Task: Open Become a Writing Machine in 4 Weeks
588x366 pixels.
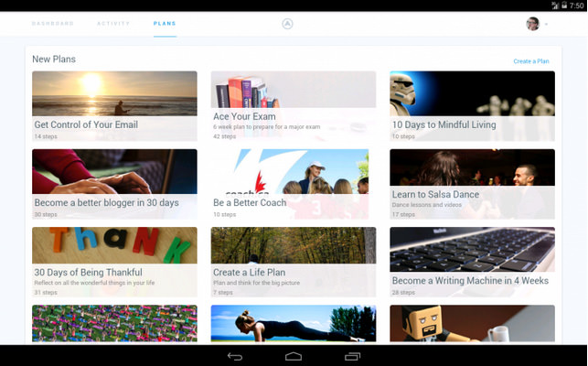Action: [x=472, y=262]
